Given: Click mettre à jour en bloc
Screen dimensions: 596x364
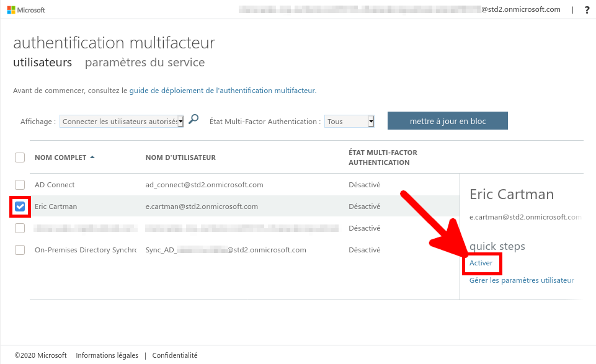Looking at the screenshot, I should 447,120.
